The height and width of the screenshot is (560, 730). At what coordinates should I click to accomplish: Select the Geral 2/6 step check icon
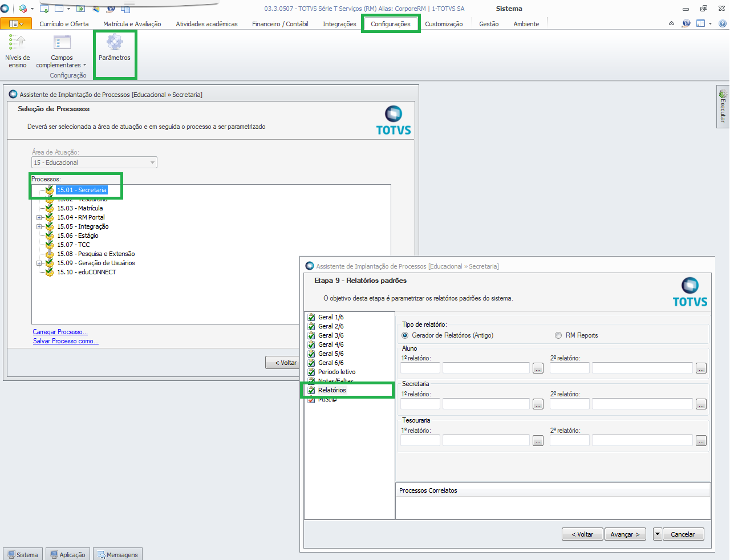(x=311, y=326)
